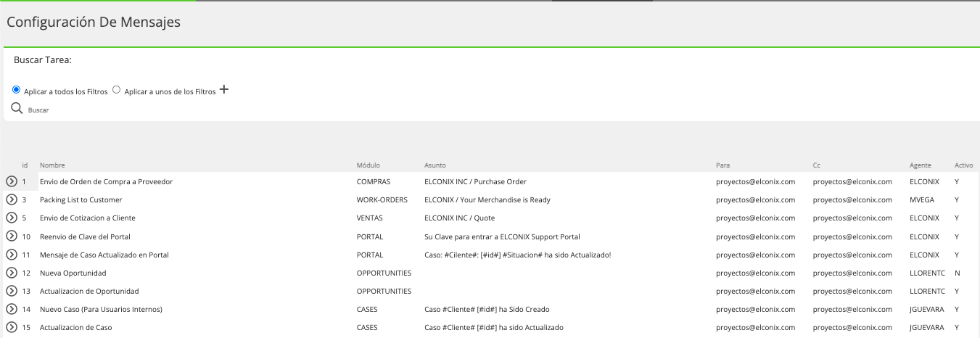Expand row 15 Actualizacion de Caso
Screen dimensions: 980x338
click(12, 327)
